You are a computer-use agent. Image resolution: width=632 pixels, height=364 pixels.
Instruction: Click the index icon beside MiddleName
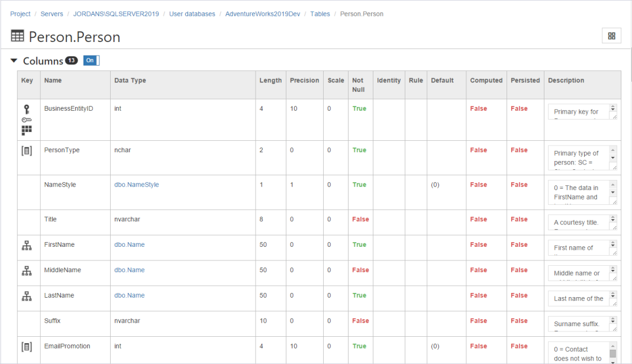point(27,270)
